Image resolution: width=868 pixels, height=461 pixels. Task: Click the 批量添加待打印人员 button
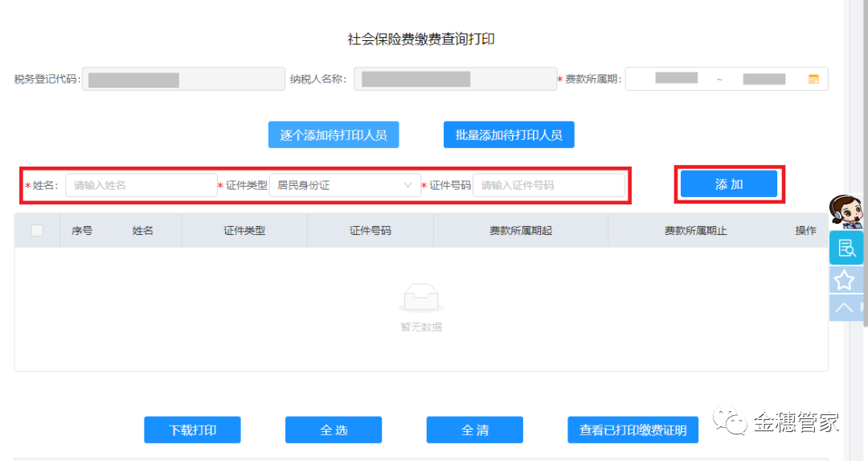tap(509, 134)
